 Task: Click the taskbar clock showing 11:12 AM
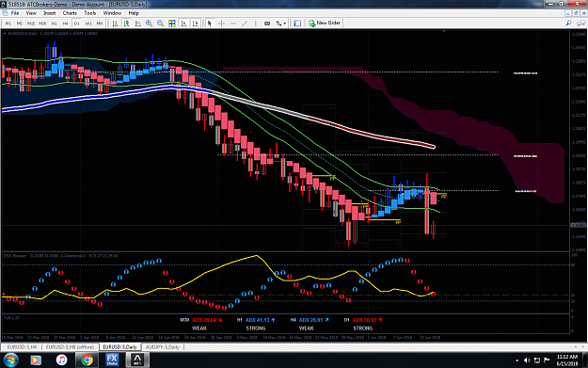tap(567, 360)
